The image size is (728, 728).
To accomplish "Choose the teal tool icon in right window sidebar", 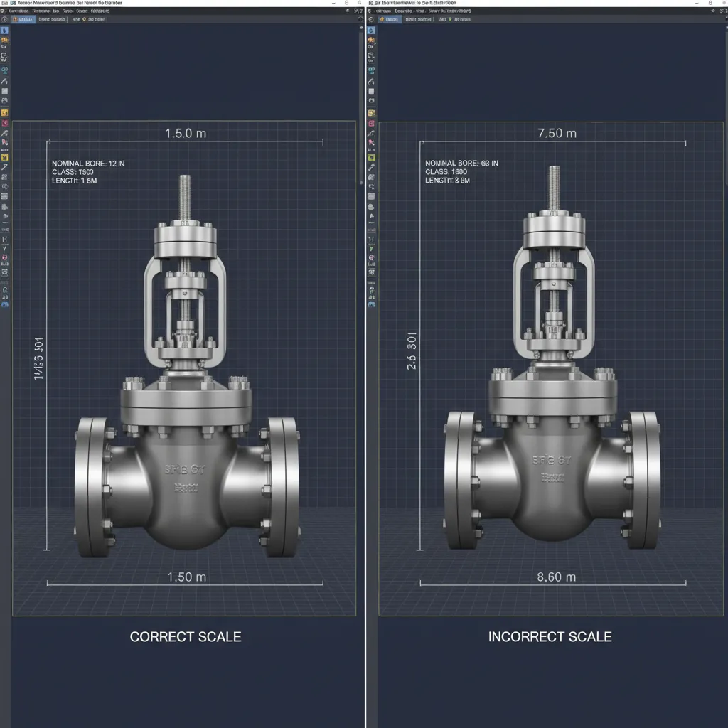I will (371, 70).
